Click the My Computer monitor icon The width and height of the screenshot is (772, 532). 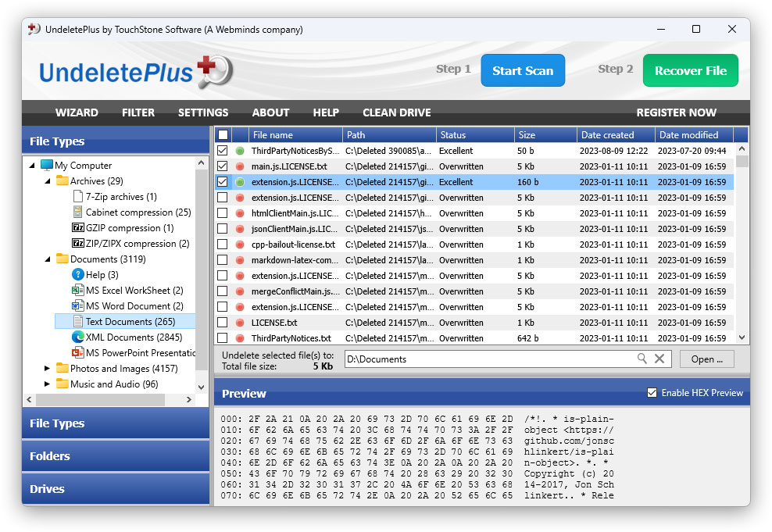click(47, 165)
